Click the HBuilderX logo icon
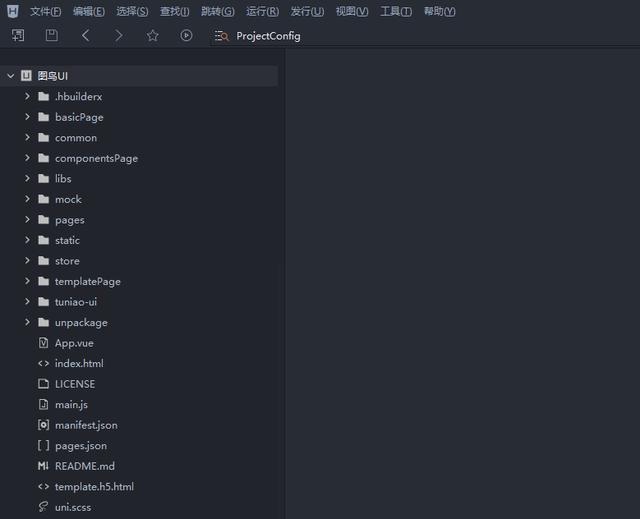Screen dimensions: 640x519 [13, 11]
